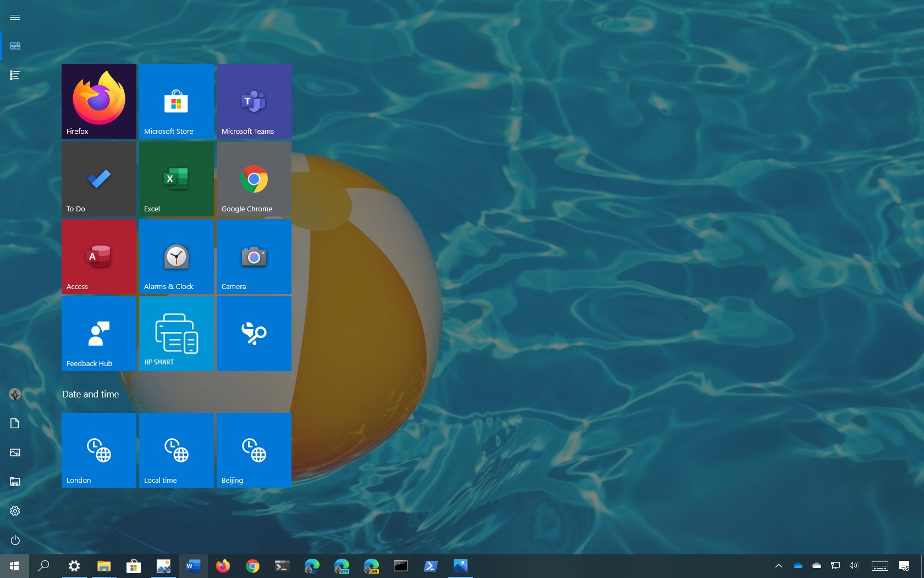The image size is (924, 578).
Task: Show hidden system tray icons
Action: coord(779,566)
